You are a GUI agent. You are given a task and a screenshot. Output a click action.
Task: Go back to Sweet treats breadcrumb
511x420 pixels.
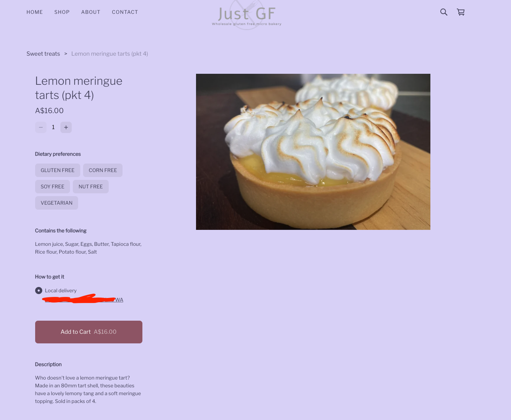(x=43, y=54)
